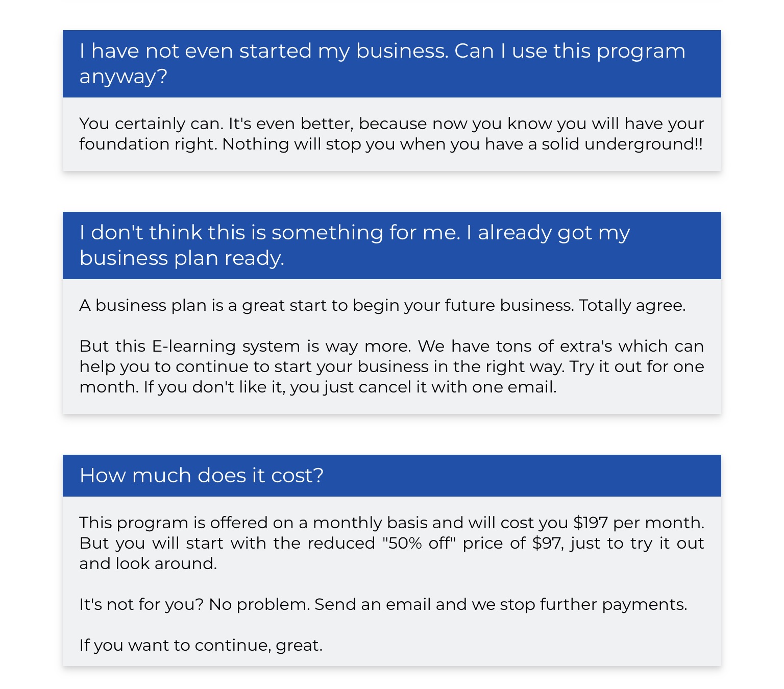
Task: Toggle the 'I don't think this is something for me' header
Action: [392, 245]
